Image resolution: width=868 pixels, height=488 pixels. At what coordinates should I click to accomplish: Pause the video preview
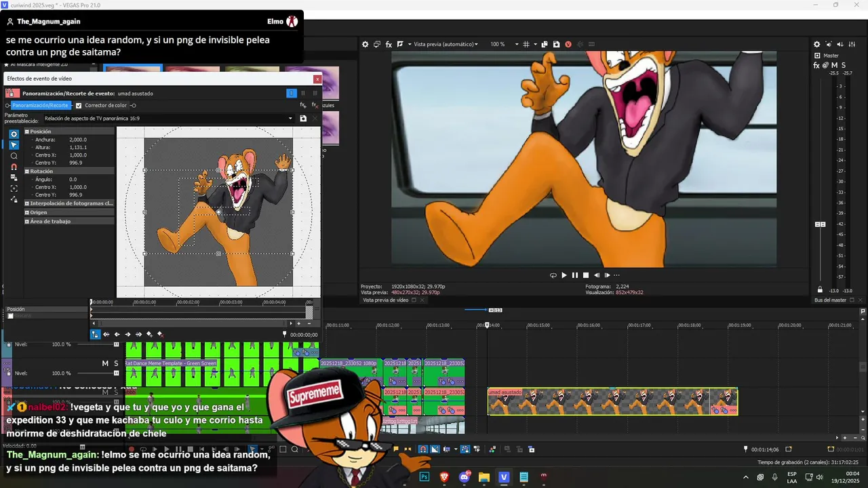click(x=575, y=275)
